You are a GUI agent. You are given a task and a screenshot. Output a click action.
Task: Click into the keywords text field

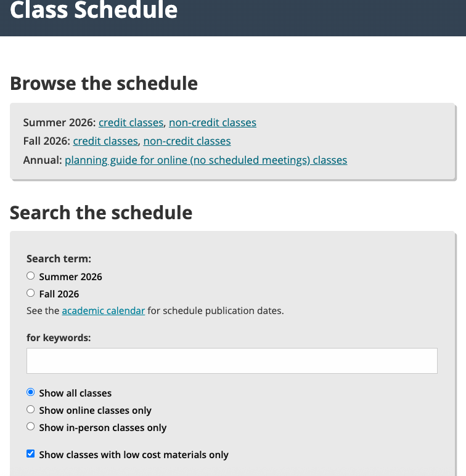(x=232, y=361)
